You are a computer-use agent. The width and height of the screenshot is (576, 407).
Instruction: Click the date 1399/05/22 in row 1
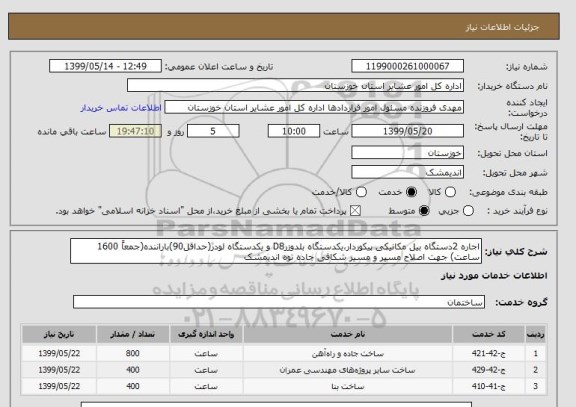coord(59,353)
